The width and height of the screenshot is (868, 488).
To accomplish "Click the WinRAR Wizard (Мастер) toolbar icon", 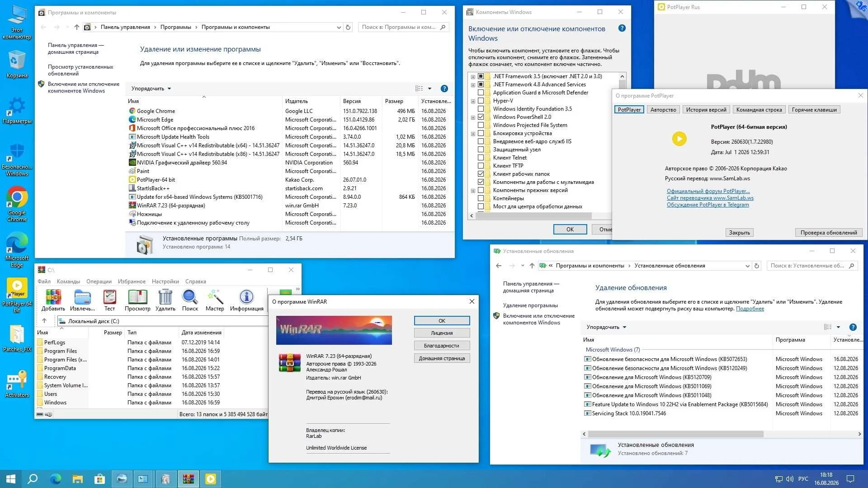I will pyautogui.click(x=215, y=300).
